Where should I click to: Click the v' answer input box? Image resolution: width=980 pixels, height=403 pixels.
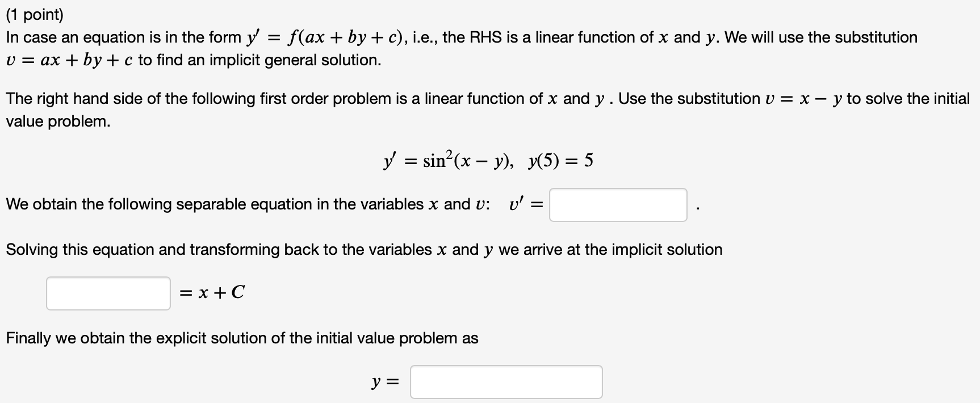pyautogui.click(x=617, y=205)
